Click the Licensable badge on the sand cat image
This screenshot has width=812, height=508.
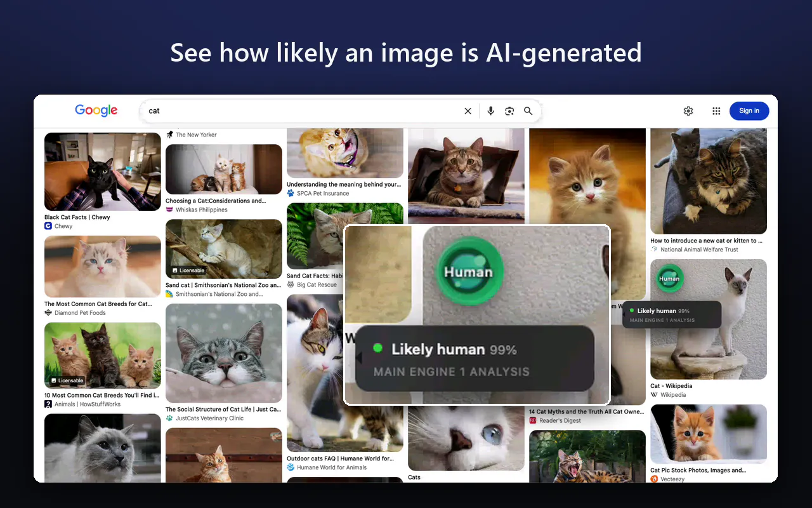[188, 270]
